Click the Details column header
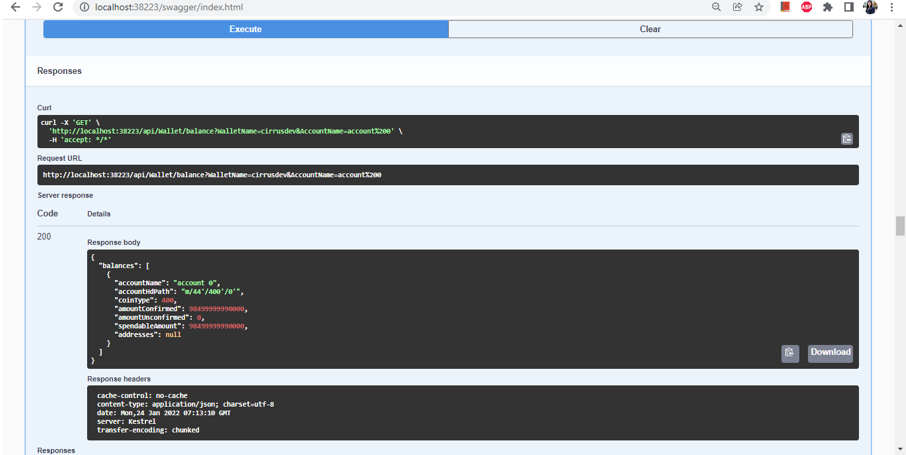 coord(99,214)
